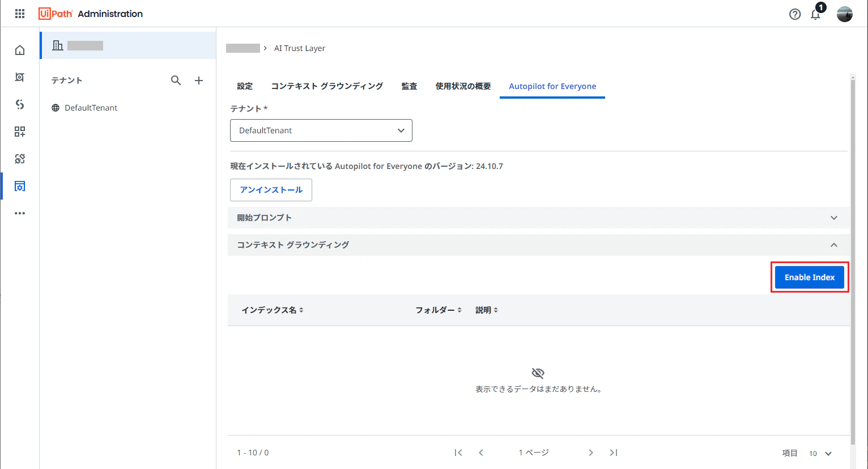Go to Home in the left rail
Image resolution: width=868 pixels, height=469 pixels.
20,50
